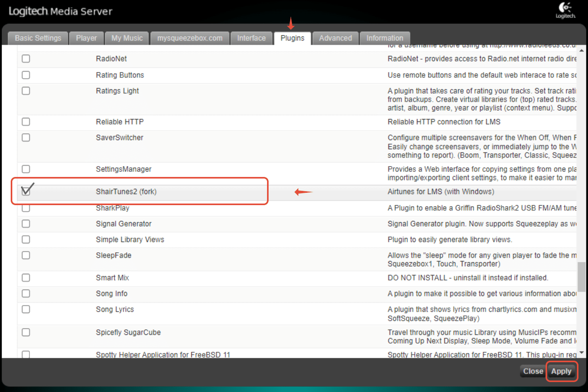Check the Smart Mix plugin box
The image size is (588, 392).
click(x=26, y=278)
